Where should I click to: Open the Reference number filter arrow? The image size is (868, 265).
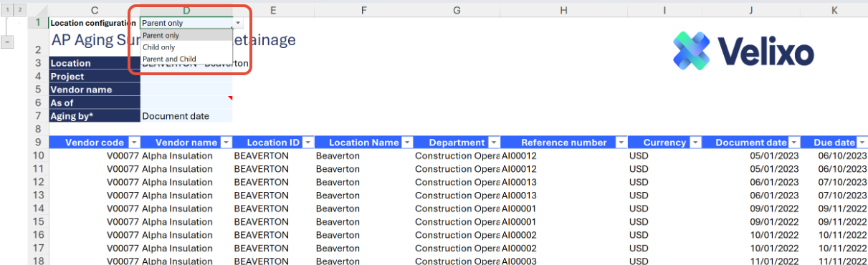(x=621, y=143)
